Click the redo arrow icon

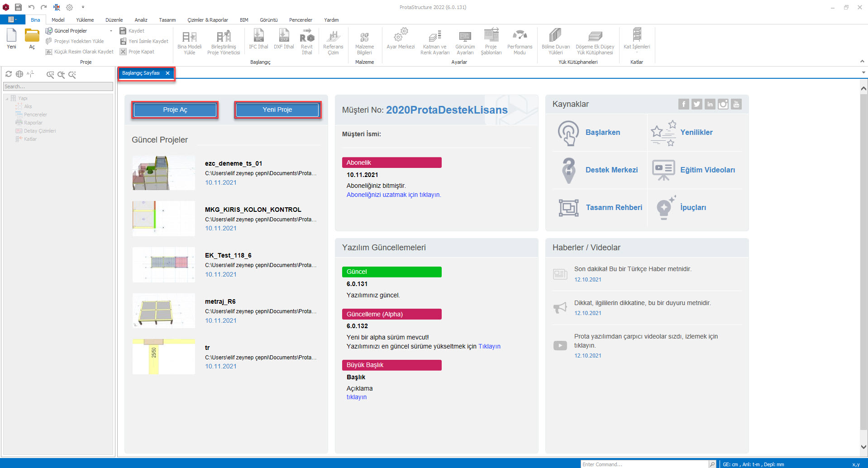click(x=43, y=7)
